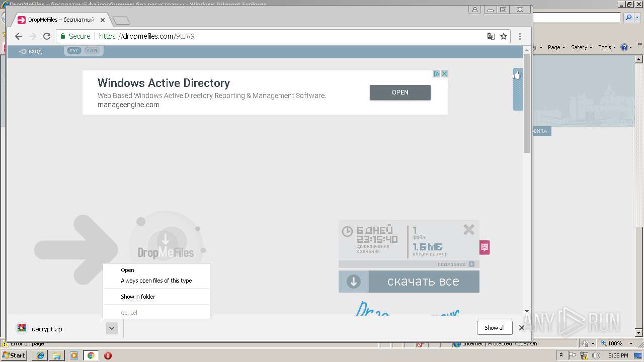Screen dimensions: 644x362
Task: Click the 5:35 PM clock
Action: point(618,355)
